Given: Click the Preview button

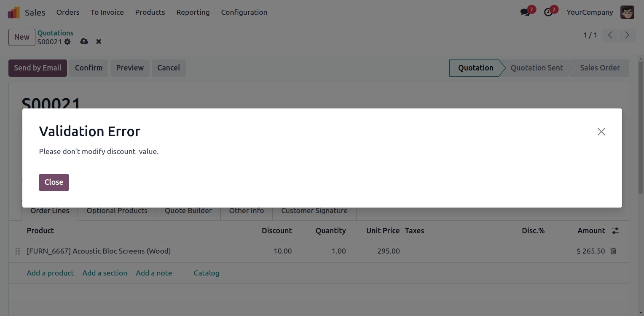Looking at the screenshot, I should pos(130,68).
